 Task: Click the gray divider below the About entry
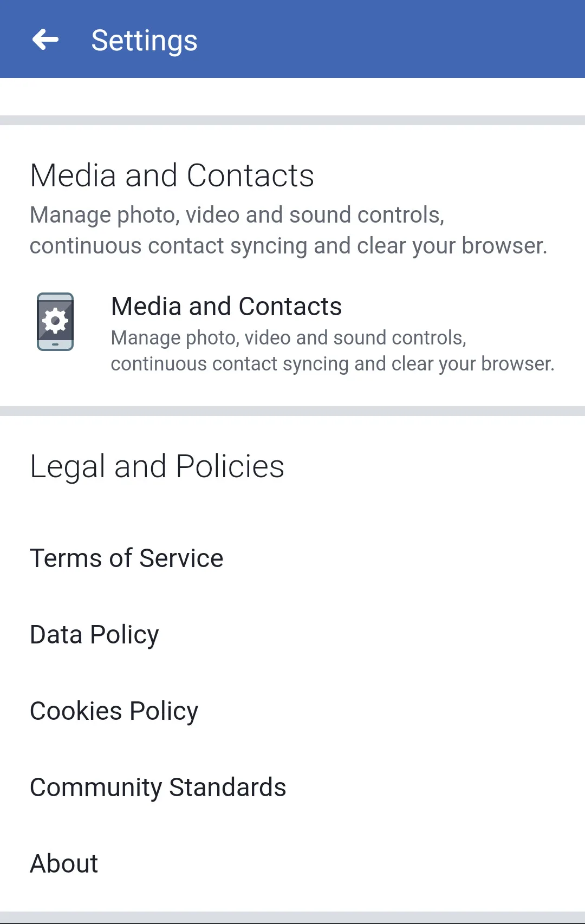[292, 917]
